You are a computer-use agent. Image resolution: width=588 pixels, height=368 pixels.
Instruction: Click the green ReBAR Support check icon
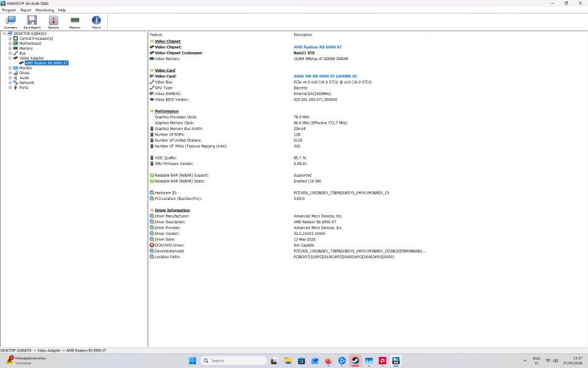coord(152,175)
